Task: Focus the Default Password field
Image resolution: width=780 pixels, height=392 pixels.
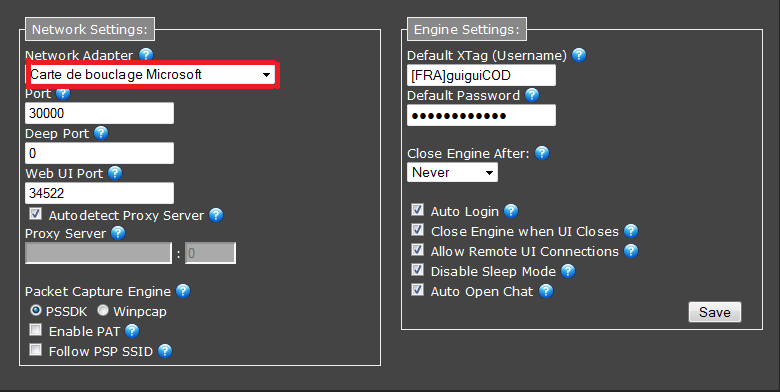Action: (481, 115)
